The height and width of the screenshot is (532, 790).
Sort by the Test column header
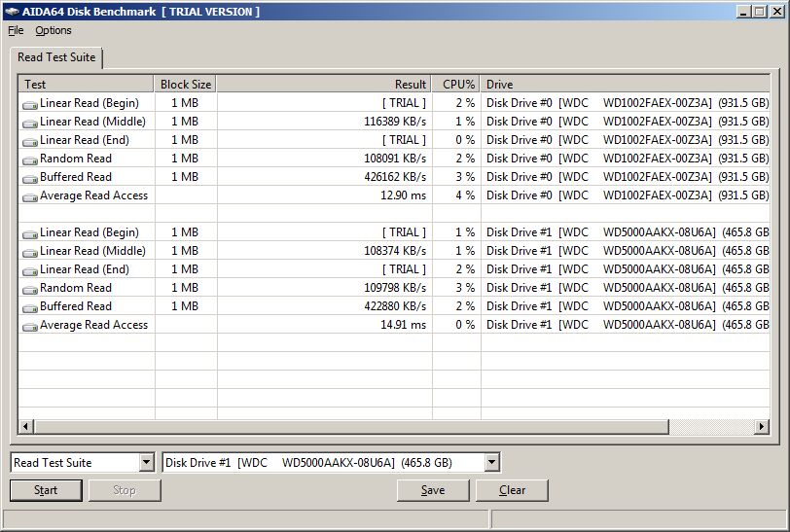pyautogui.click(x=86, y=85)
